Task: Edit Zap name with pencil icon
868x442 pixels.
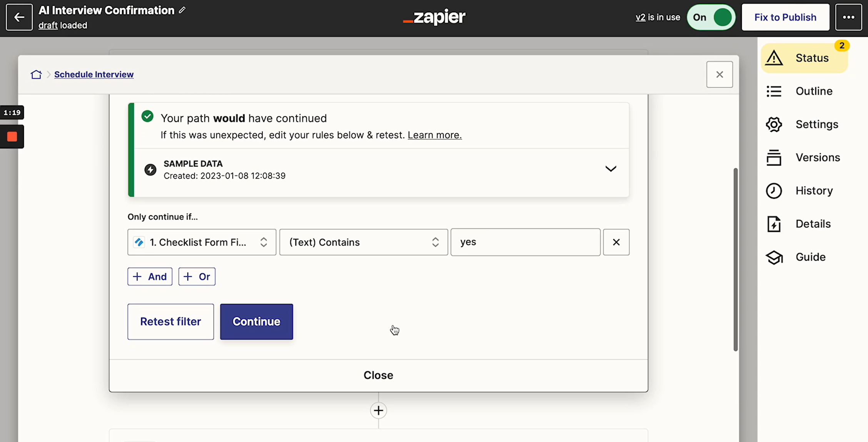Action: (x=182, y=10)
